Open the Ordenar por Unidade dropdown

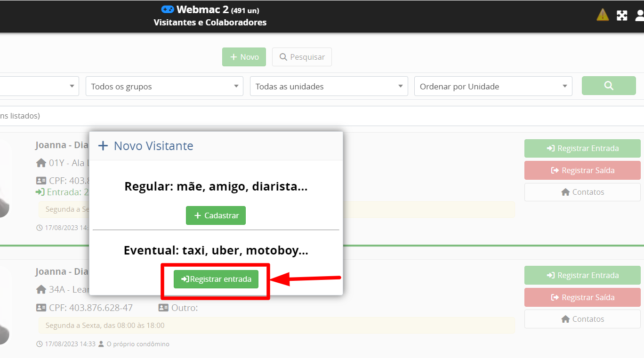tap(493, 87)
